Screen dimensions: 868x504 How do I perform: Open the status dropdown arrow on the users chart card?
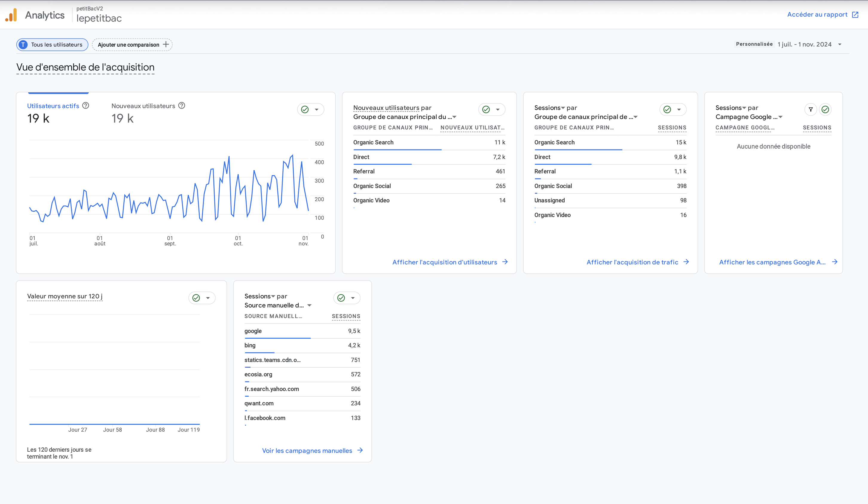point(317,109)
